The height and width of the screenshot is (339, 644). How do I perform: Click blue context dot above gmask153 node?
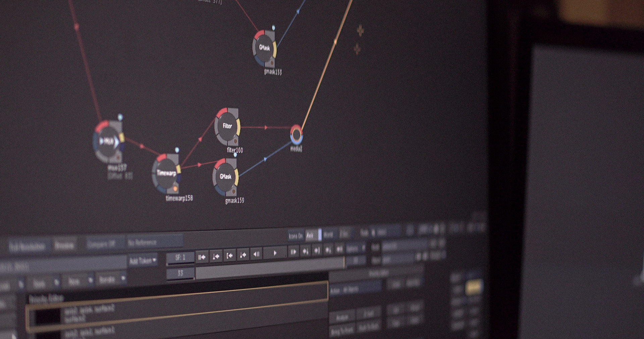click(x=273, y=28)
